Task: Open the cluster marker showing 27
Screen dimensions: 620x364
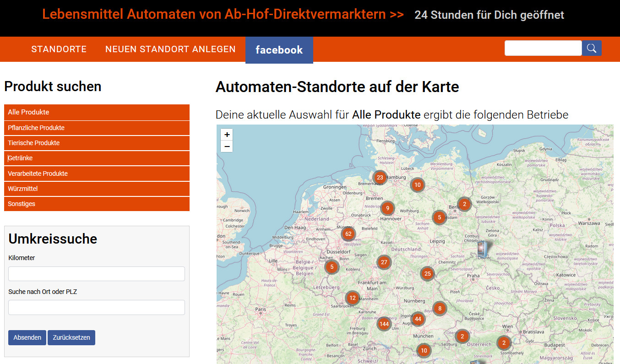Action: pyautogui.click(x=384, y=262)
